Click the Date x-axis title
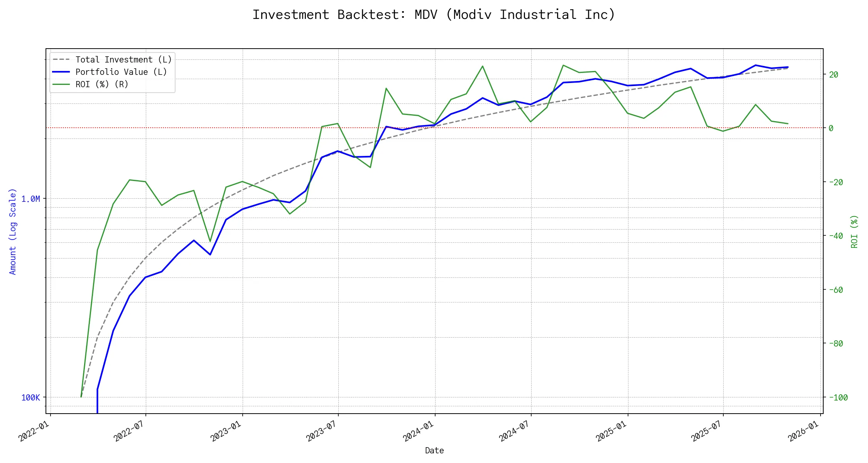 (x=434, y=451)
